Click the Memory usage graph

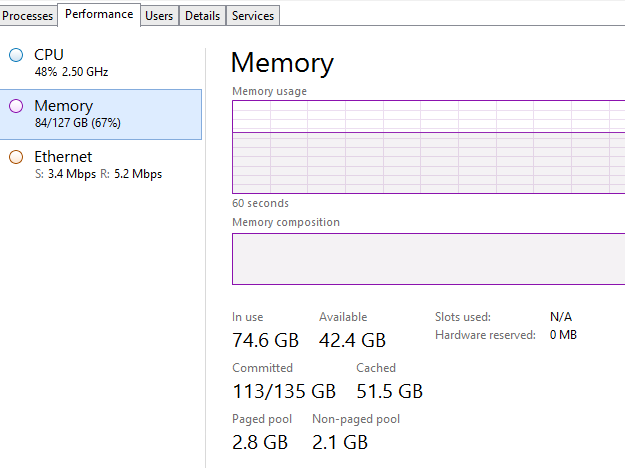(428, 146)
